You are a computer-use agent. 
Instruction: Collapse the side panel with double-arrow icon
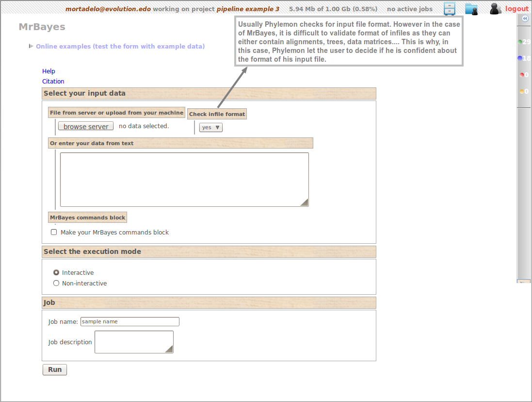click(x=525, y=18)
